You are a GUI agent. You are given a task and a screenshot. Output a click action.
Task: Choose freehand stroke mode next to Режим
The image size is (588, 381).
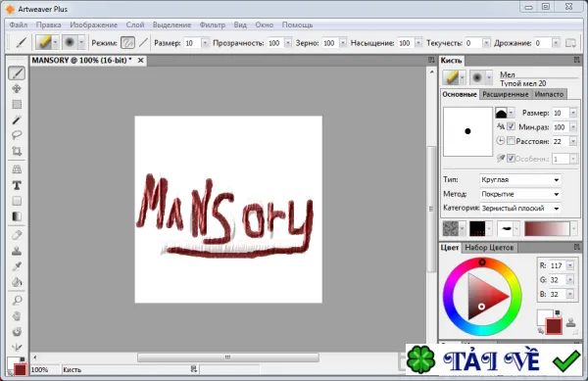coord(127,43)
